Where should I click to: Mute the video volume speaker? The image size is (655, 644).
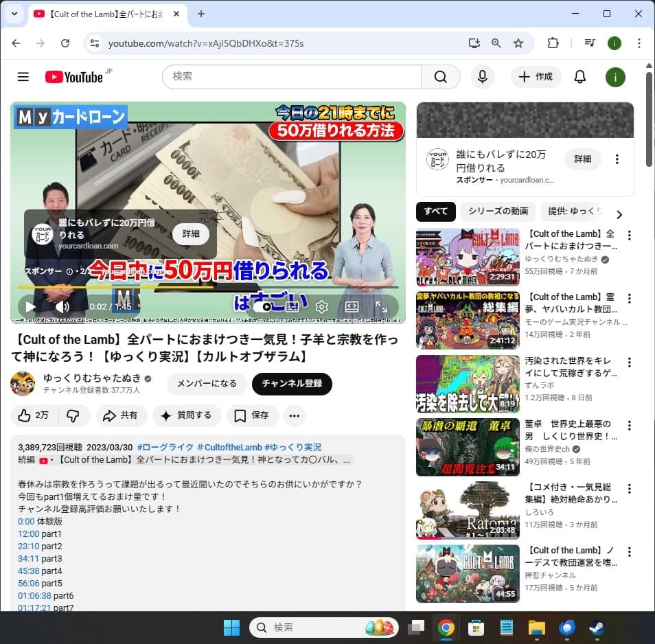(x=62, y=307)
